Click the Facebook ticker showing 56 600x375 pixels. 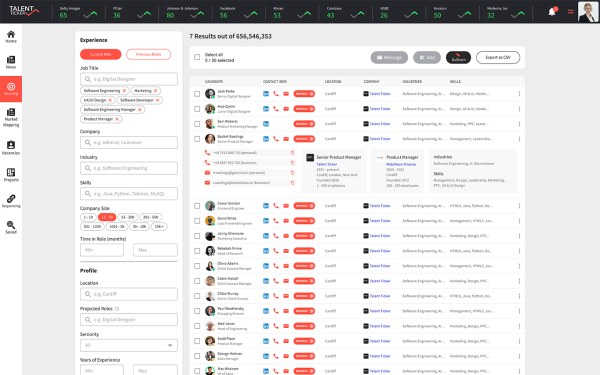pyautogui.click(x=238, y=12)
